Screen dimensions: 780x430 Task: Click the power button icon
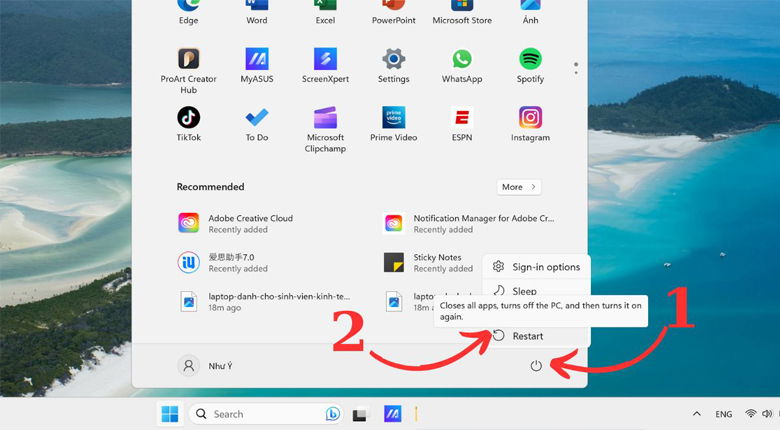click(x=536, y=366)
